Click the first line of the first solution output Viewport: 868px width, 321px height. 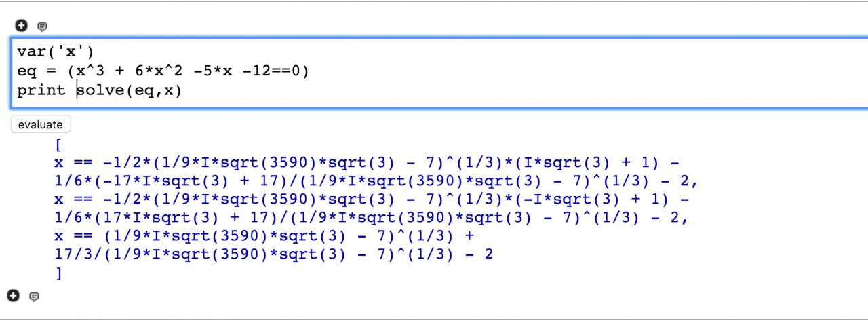pyautogui.click(x=366, y=164)
